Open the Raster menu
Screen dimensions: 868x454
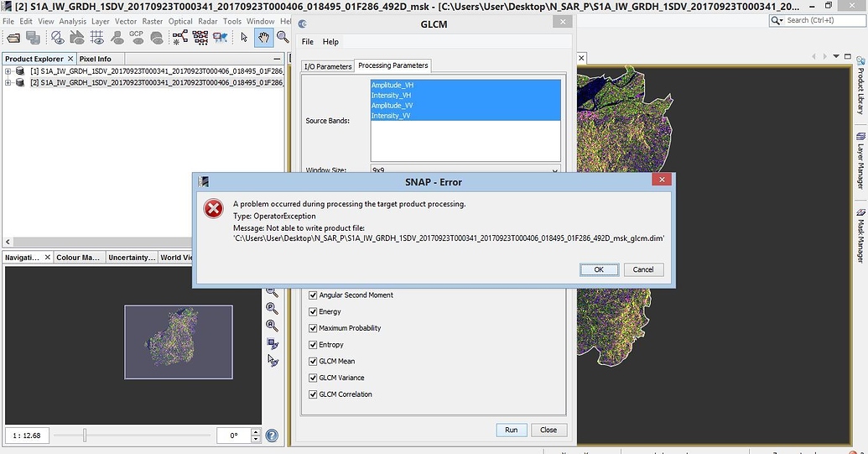(153, 21)
